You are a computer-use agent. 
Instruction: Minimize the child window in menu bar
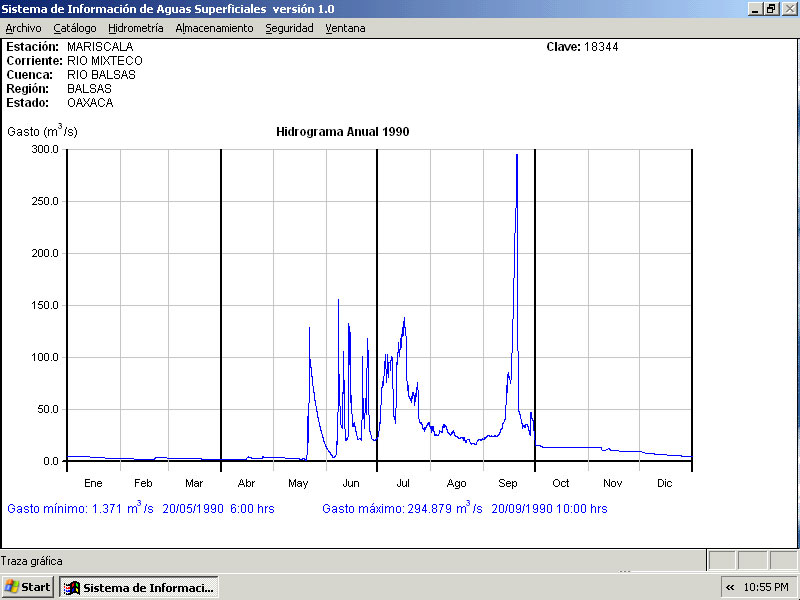coord(755,9)
